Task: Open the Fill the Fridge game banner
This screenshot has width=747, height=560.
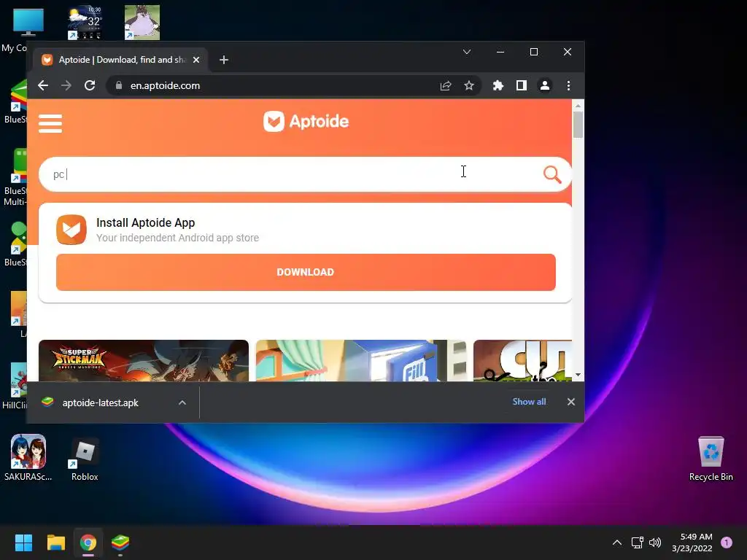Action: [361, 360]
